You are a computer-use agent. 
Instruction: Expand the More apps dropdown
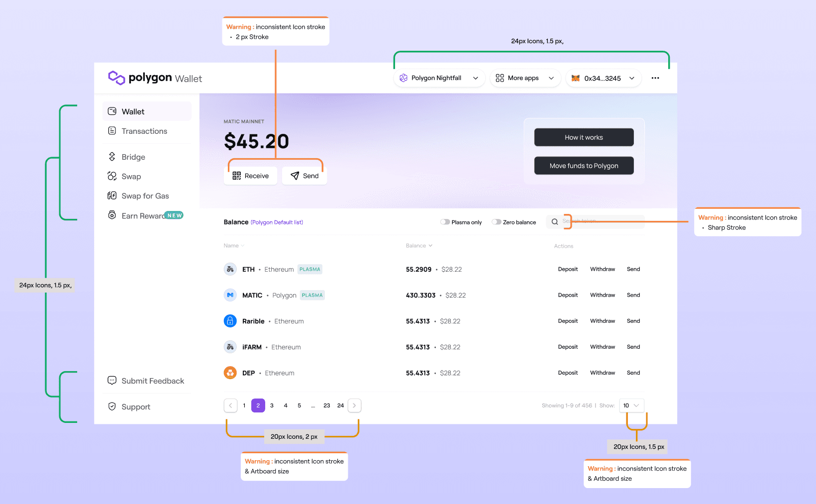pos(551,78)
